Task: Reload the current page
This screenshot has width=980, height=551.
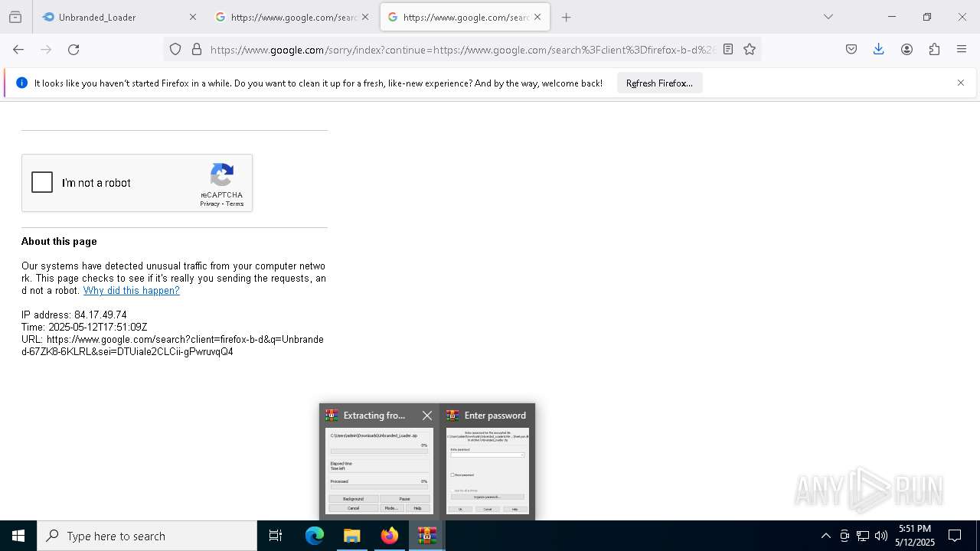Action: pyautogui.click(x=73, y=49)
